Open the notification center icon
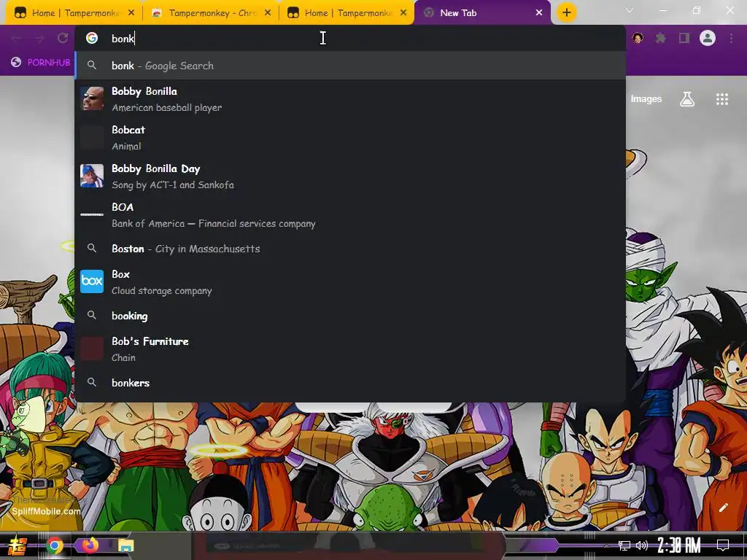 tap(723, 545)
